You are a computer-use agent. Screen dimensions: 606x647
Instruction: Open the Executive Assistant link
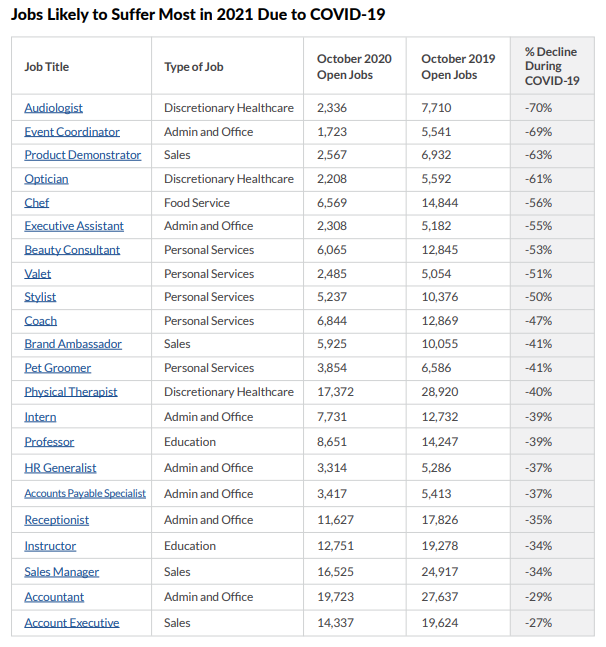pos(74,226)
